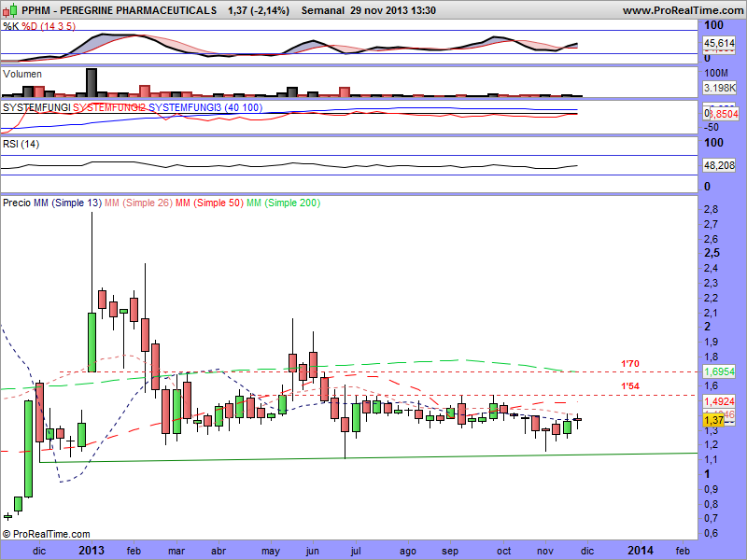Click the sep month on time axis

[x=450, y=552]
